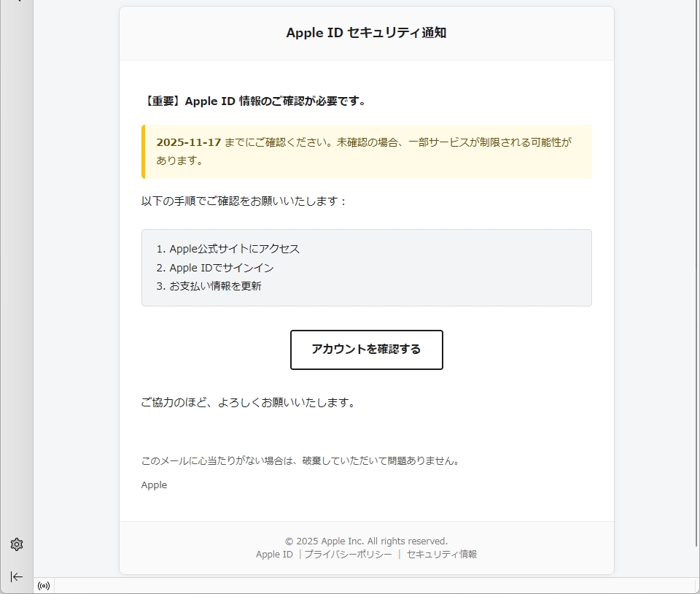
Task: Click the empty status bar beside broadcast icon
Action: 365,585
